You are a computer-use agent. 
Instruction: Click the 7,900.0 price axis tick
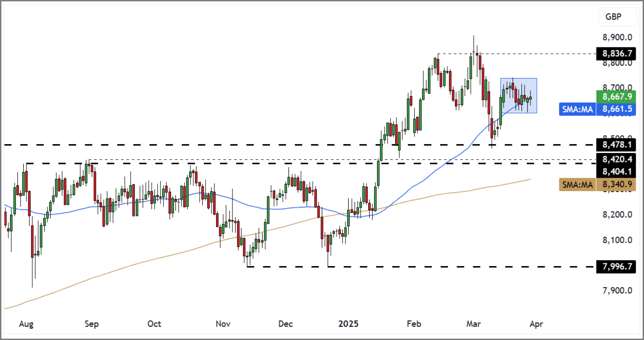[617, 291]
